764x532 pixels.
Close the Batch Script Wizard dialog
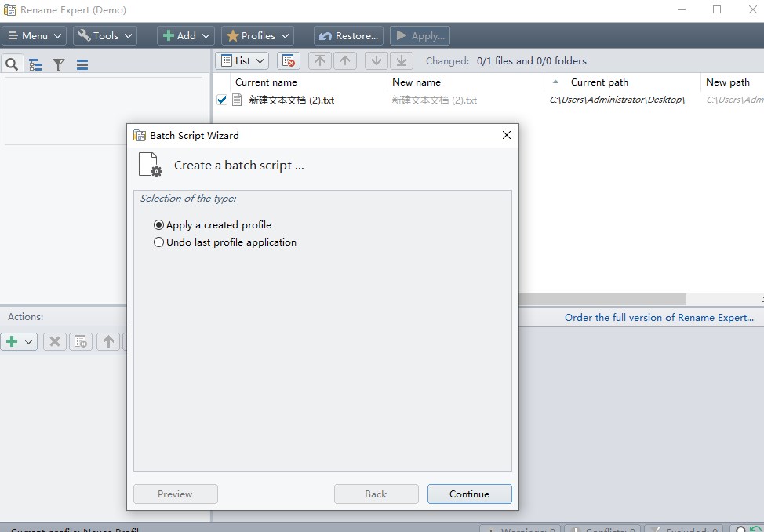[507, 135]
